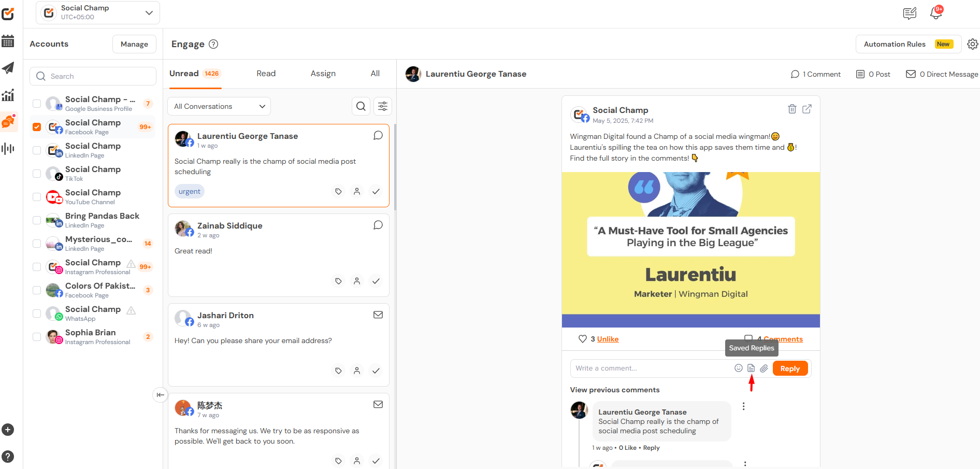Click the plus add icon in sidebar
Viewport: 980px width, 469px height.
point(8,430)
